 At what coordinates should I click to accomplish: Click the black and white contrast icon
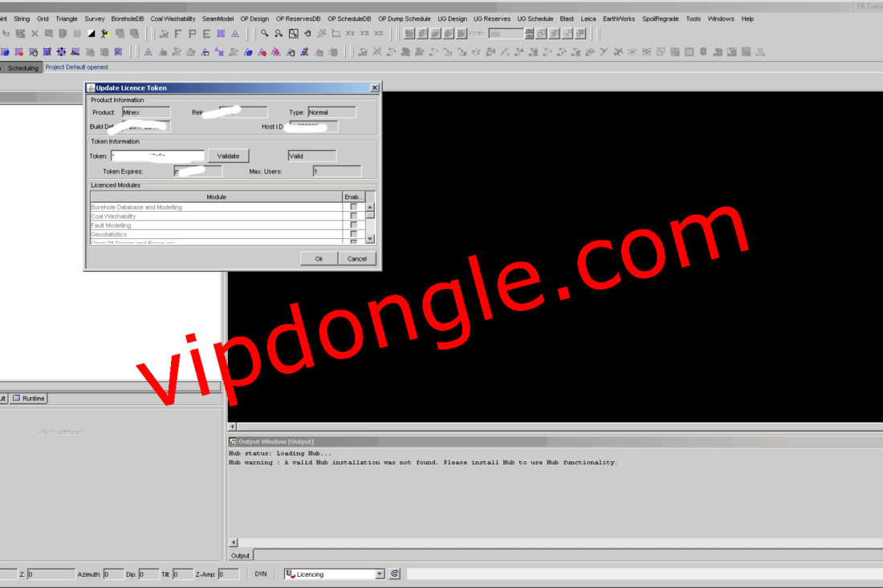91,34
